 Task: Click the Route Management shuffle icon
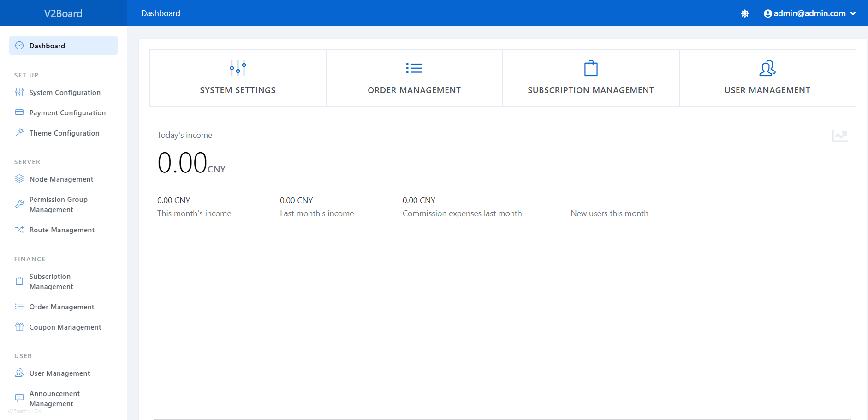[x=19, y=230]
